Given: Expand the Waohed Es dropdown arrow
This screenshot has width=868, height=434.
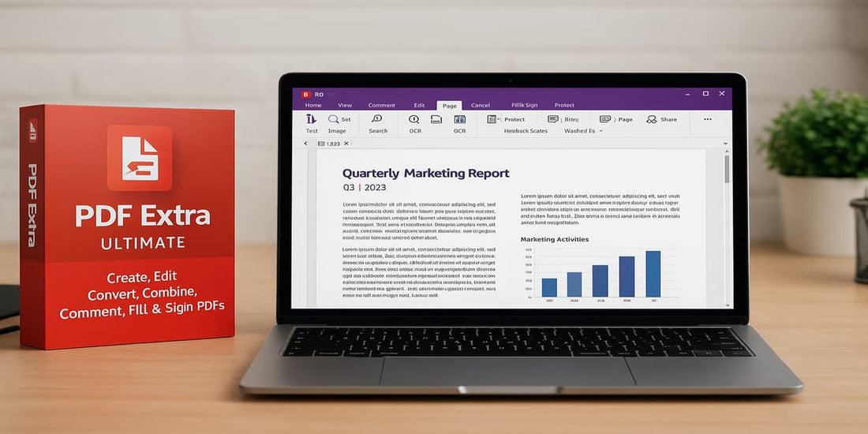Looking at the screenshot, I should point(600,131).
